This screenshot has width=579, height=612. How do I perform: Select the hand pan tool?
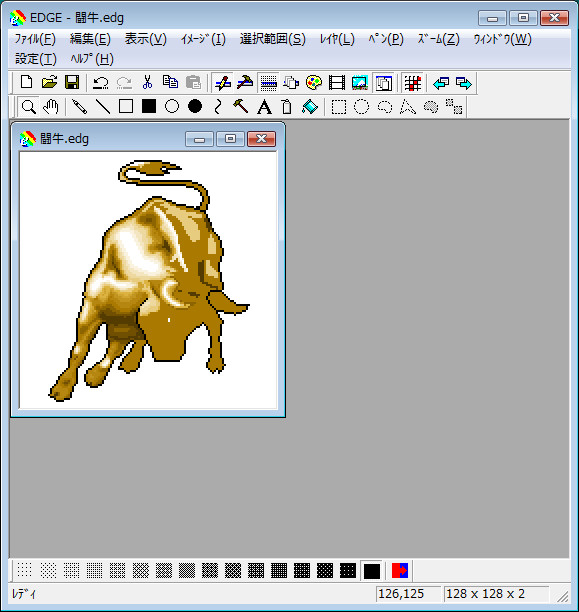(x=51, y=107)
